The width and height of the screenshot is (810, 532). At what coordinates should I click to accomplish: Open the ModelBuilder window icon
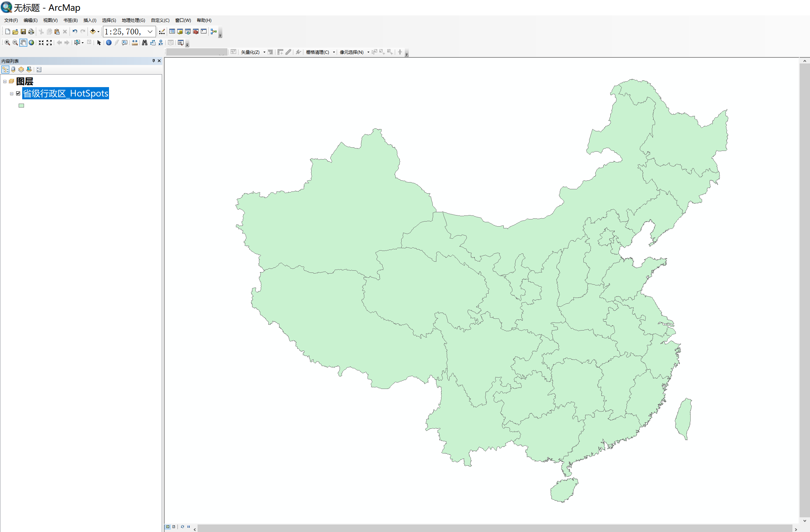click(214, 32)
